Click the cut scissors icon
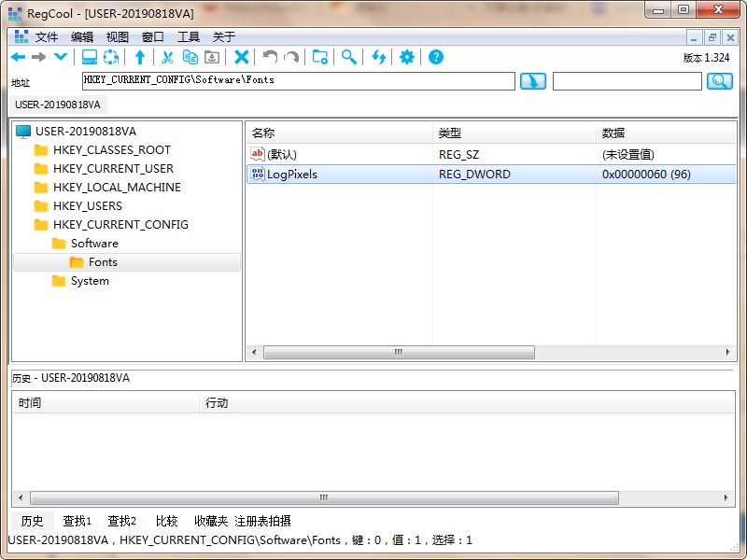The width and height of the screenshot is (747, 560). (x=168, y=57)
